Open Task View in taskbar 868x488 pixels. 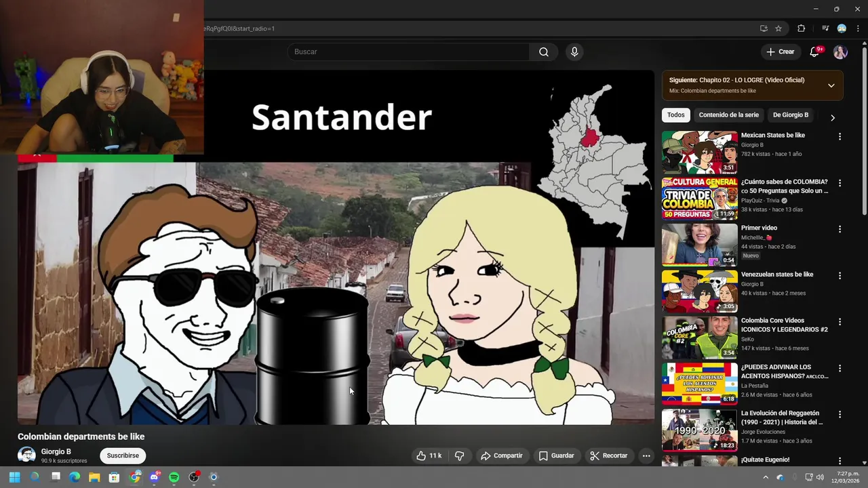click(x=56, y=477)
